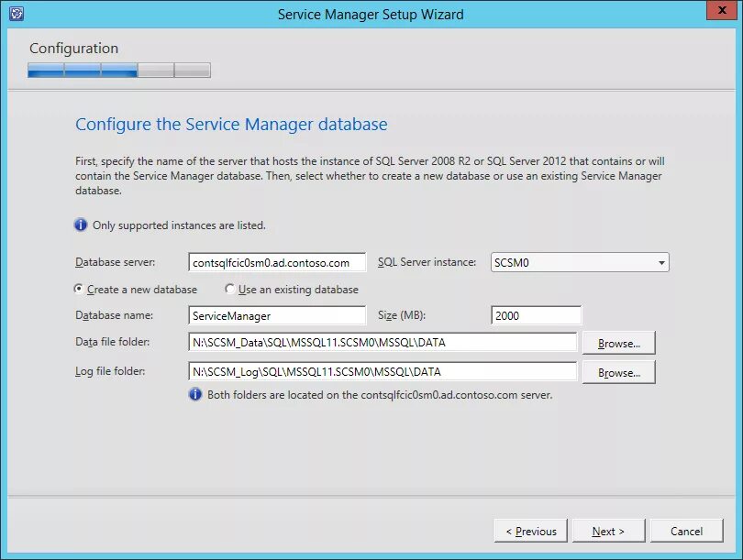
Task: Click the 'Configure the Service Manager database' heading
Action: coord(231,125)
